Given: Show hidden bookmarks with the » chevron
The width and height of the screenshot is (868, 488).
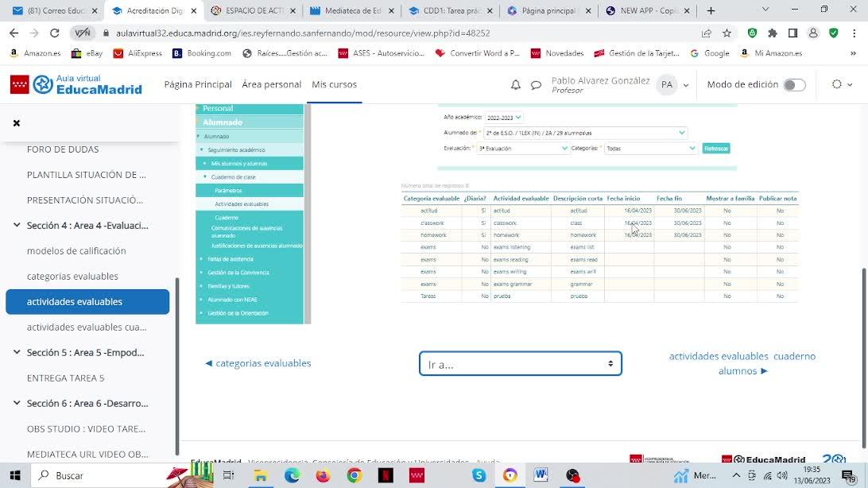Looking at the screenshot, I should [853, 53].
